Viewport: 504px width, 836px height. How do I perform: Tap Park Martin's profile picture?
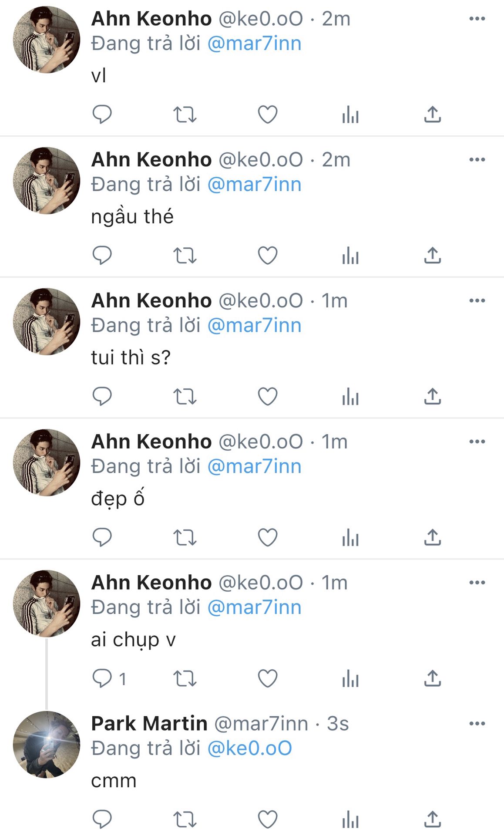click(x=47, y=745)
